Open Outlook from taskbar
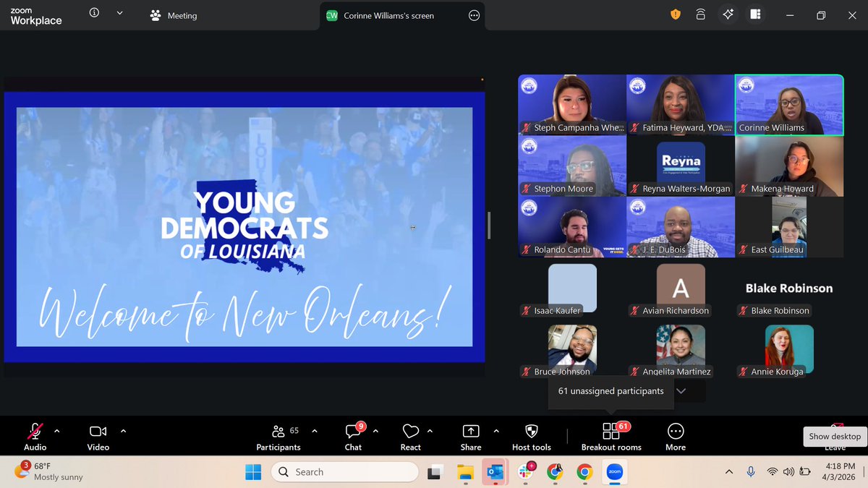The height and width of the screenshot is (488, 868). (x=495, y=472)
